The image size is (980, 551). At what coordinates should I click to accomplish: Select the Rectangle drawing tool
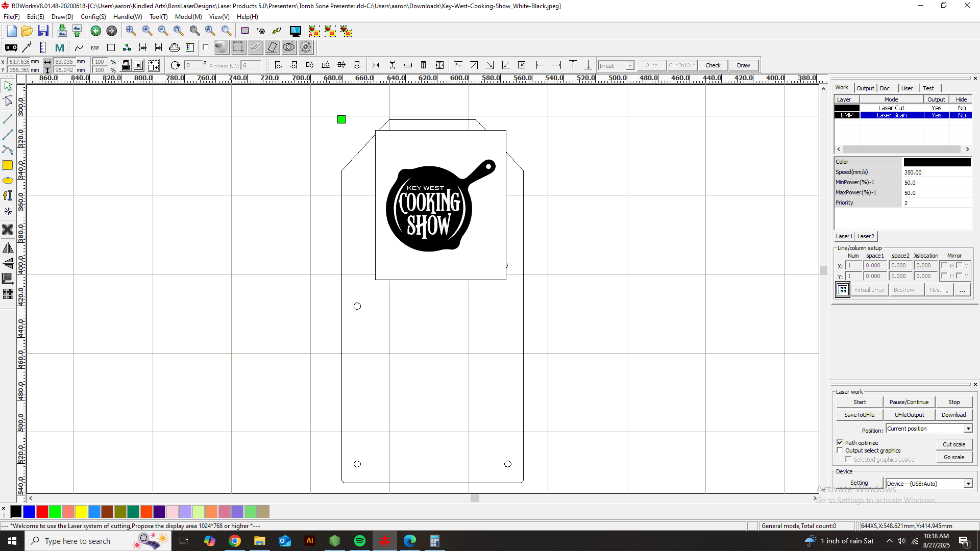point(8,165)
